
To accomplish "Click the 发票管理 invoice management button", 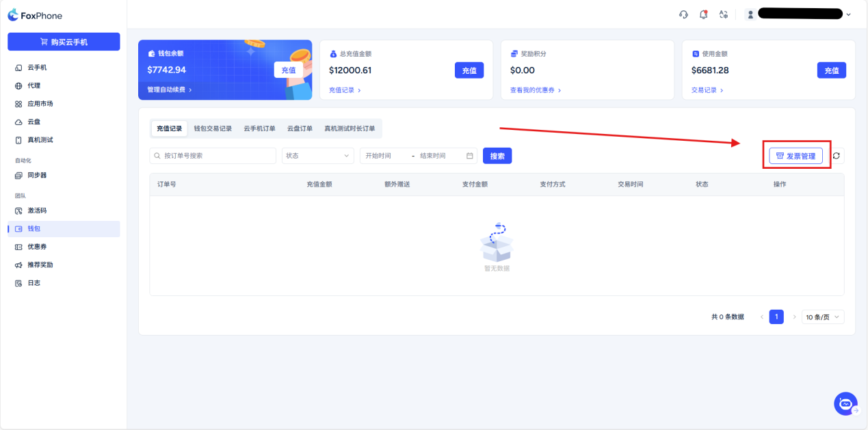I will 795,156.
